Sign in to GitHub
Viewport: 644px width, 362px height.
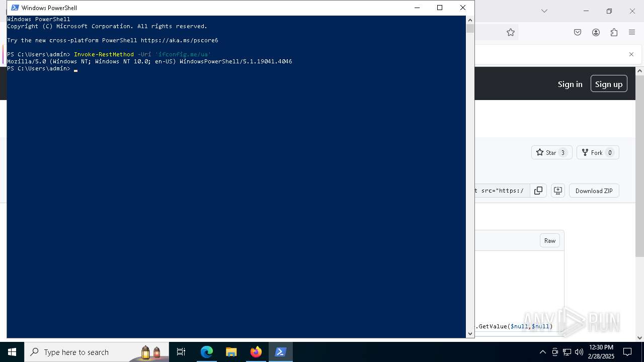coord(570,84)
